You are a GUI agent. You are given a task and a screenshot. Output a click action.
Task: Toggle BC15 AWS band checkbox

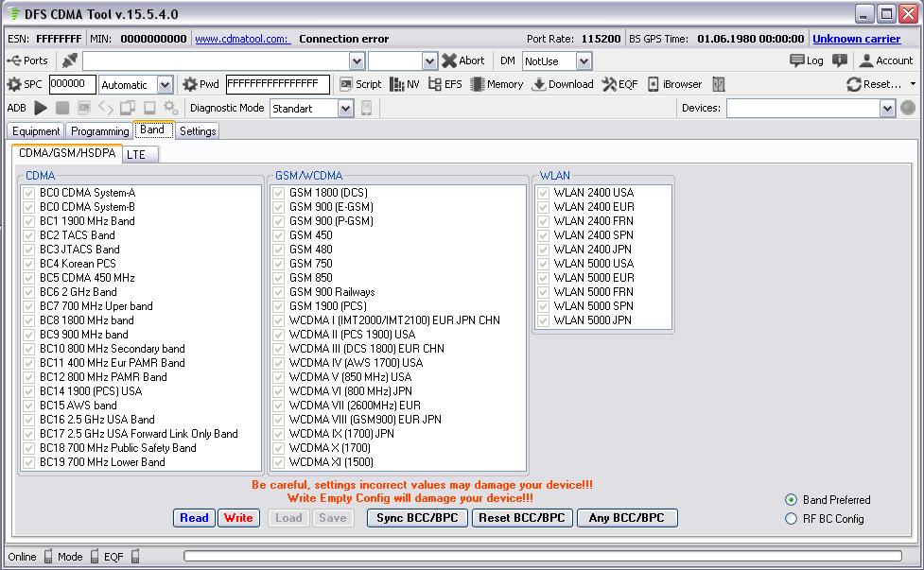[x=29, y=406]
